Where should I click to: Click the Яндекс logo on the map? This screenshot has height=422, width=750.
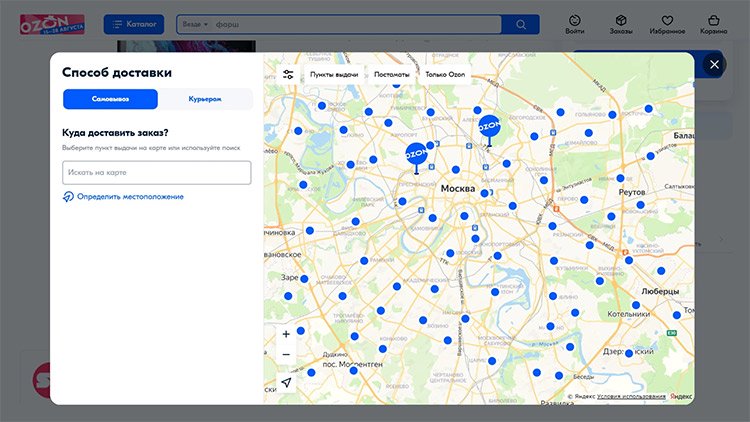[x=681, y=396]
